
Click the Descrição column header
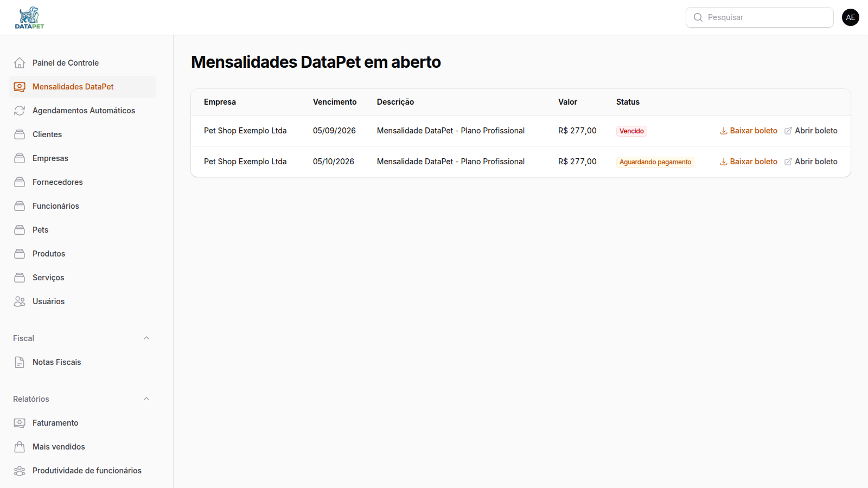click(x=395, y=102)
